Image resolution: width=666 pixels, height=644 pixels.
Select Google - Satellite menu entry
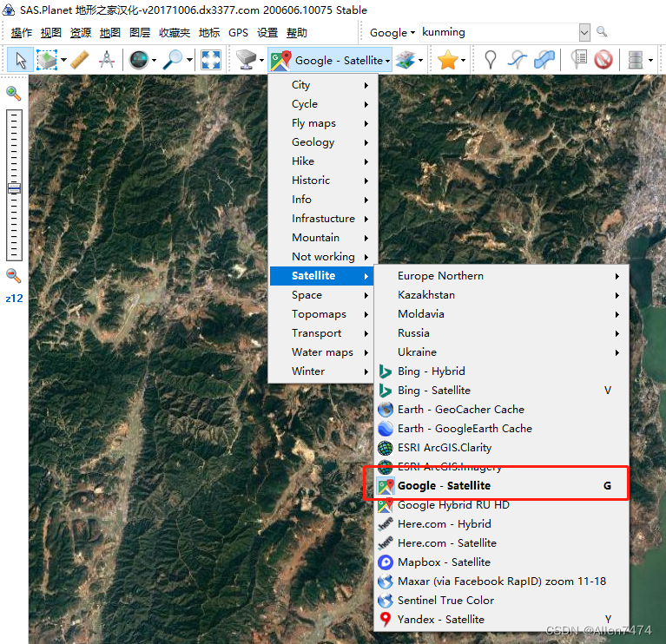[502, 486]
